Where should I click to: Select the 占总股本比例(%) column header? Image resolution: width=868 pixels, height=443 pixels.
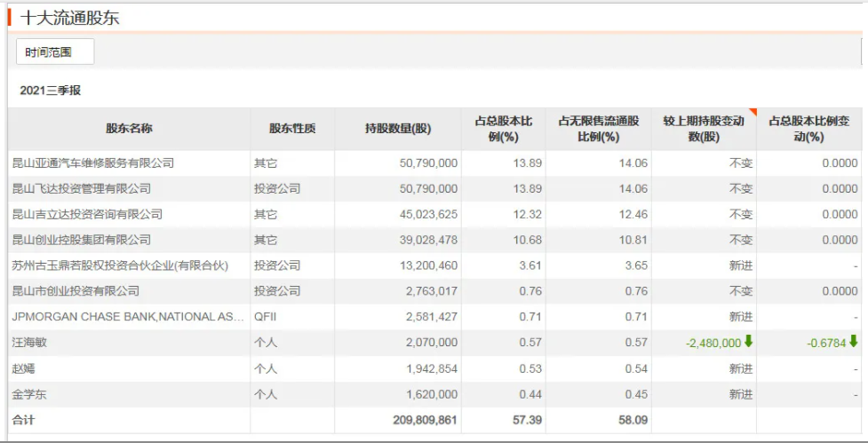tap(503, 129)
